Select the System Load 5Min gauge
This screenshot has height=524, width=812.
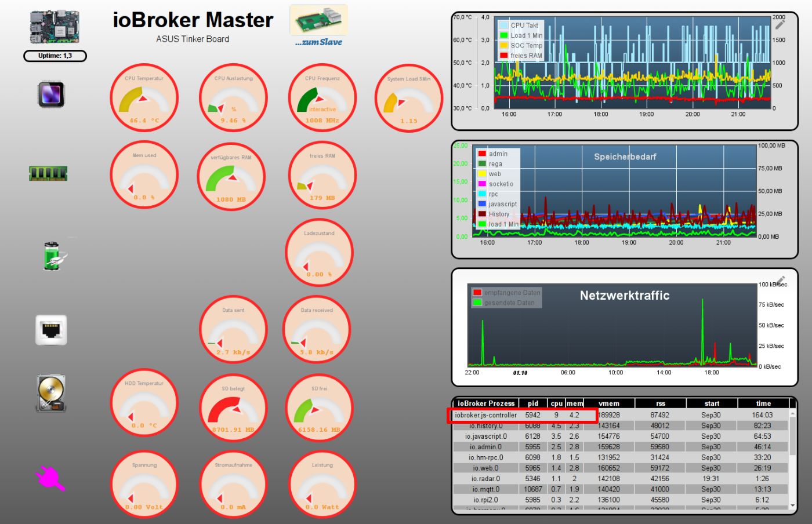coord(409,98)
